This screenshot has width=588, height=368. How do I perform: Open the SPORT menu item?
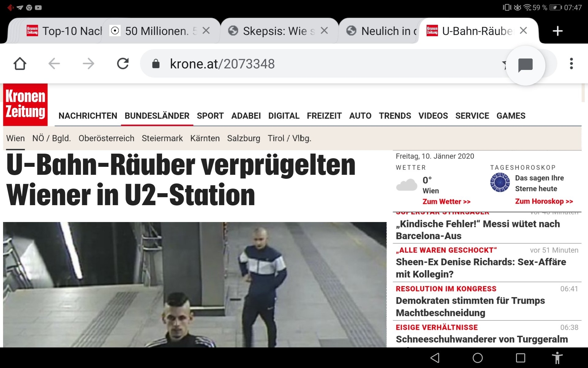210,116
